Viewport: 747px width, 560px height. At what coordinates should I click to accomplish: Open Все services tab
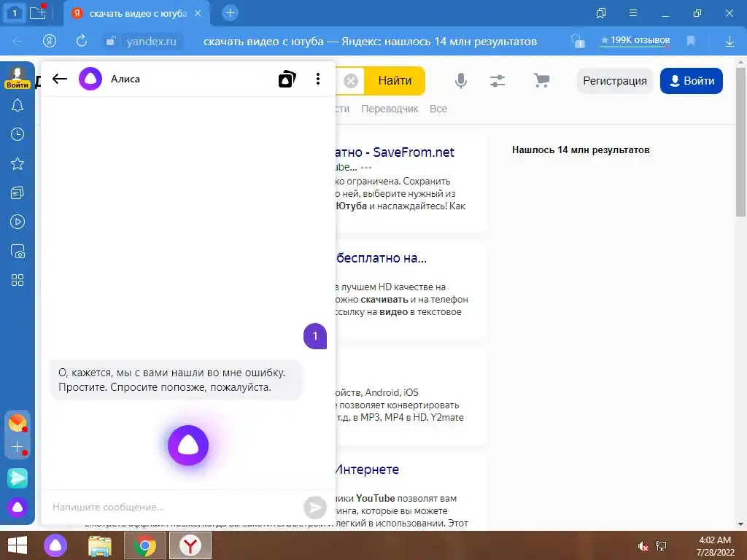(438, 109)
